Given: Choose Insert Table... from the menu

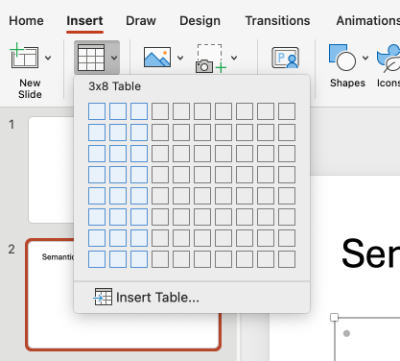Looking at the screenshot, I should [192, 297].
